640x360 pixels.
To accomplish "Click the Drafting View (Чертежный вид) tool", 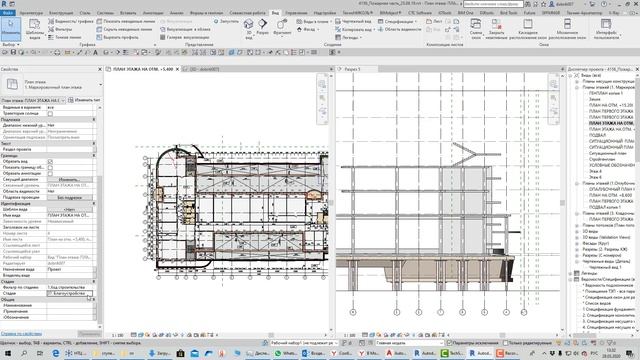I will tap(353, 21).
